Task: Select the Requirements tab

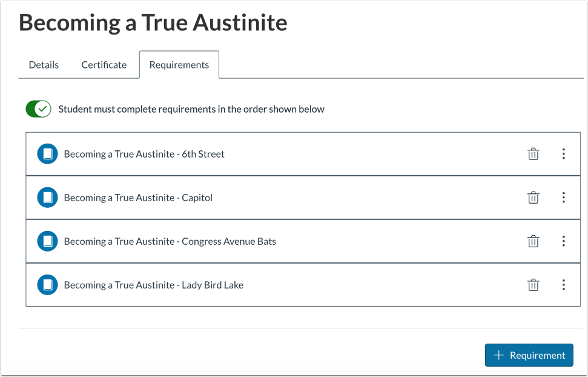Action: 179,65
